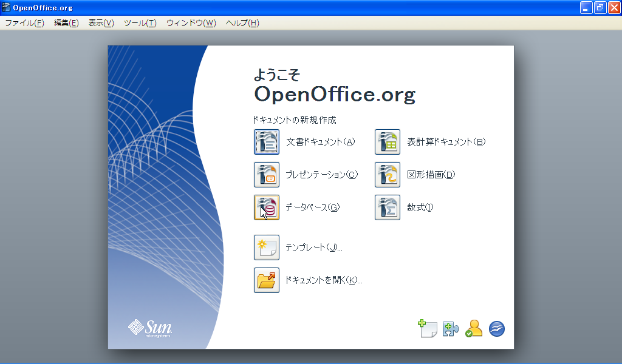Click the spreadsheet document icon
This screenshot has width=622, height=364.
388,142
